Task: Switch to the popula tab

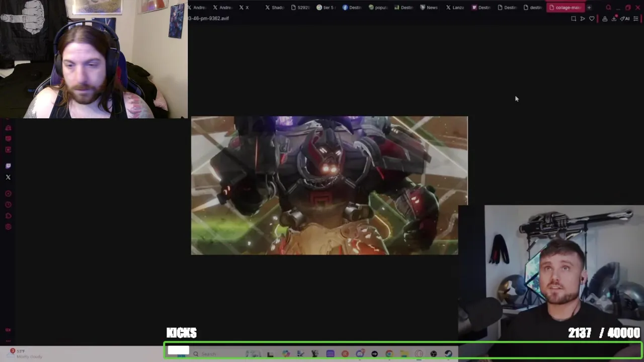Action: pyautogui.click(x=378, y=8)
